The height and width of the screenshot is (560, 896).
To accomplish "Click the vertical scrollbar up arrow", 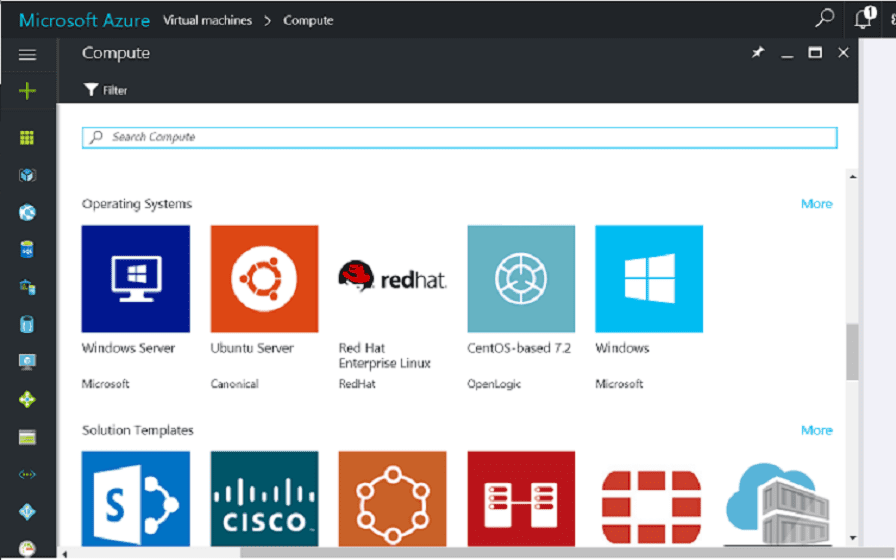I will [x=853, y=177].
